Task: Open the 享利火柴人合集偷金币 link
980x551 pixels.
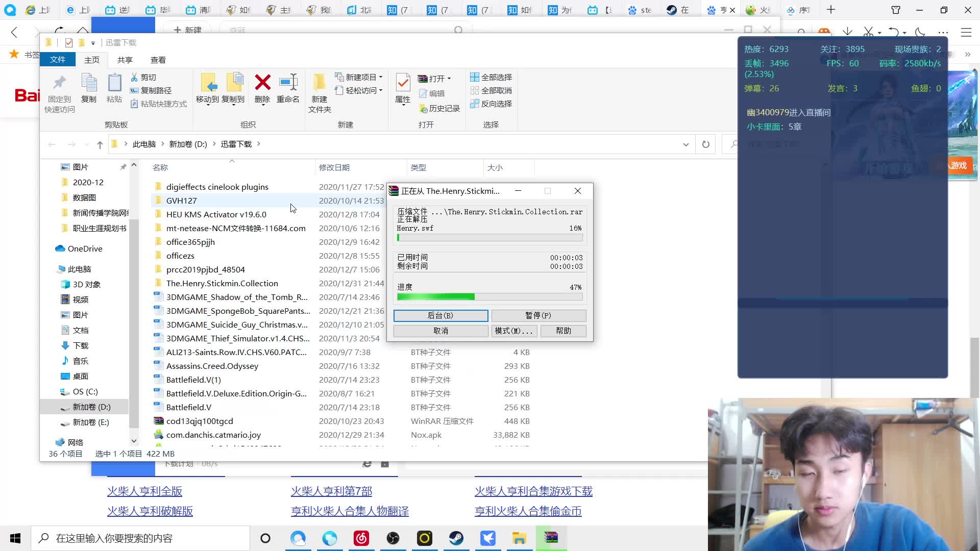Action: pos(528,511)
